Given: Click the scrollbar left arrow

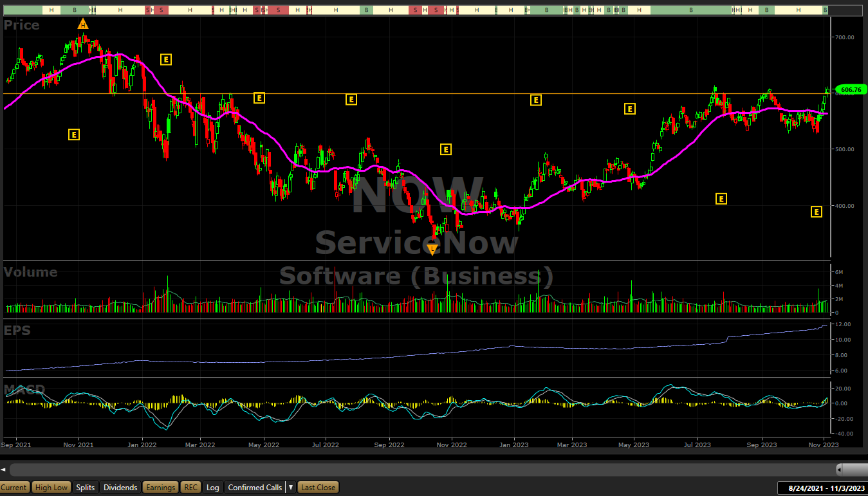Looking at the screenshot, I should [x=4, y=469].
